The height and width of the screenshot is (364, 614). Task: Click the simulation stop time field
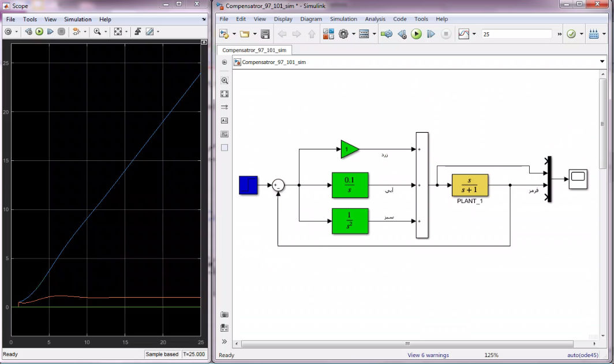pos(516,34)
